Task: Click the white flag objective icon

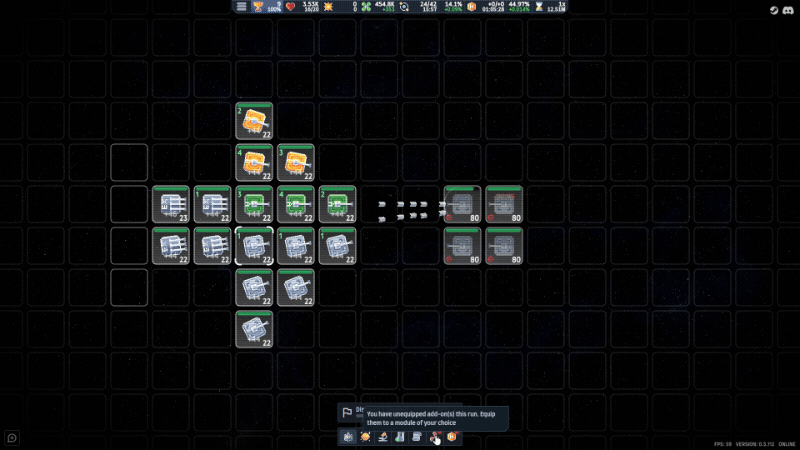Action: [347, 412]
